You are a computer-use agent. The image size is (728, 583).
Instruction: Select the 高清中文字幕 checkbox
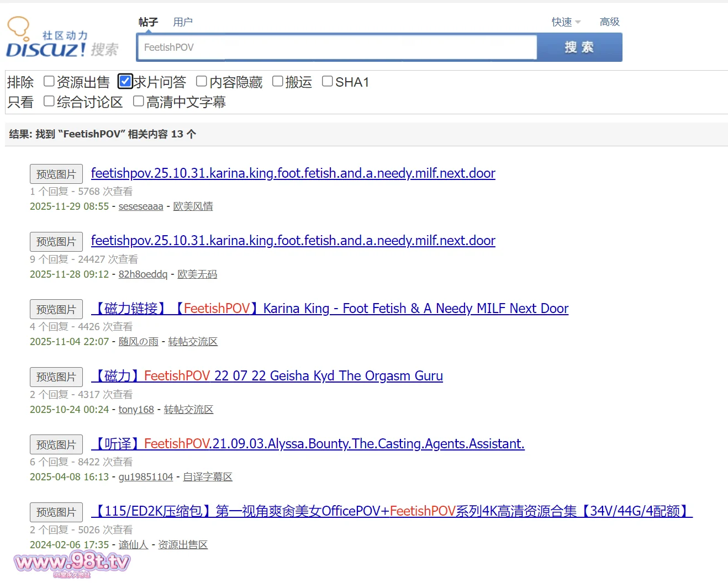(139, 102)
